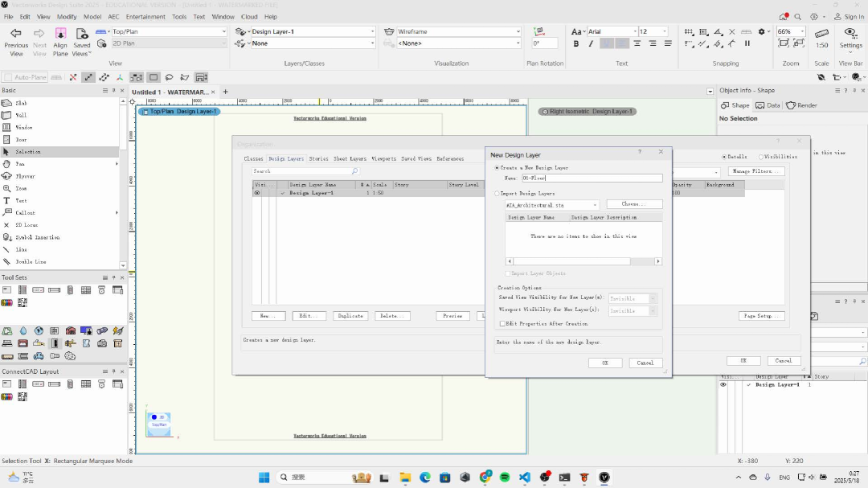This screenshot has height=488, width=868.
Task: Open the AIA_Architectural.sta template dropdown
Action: click(x=595, y=205)
